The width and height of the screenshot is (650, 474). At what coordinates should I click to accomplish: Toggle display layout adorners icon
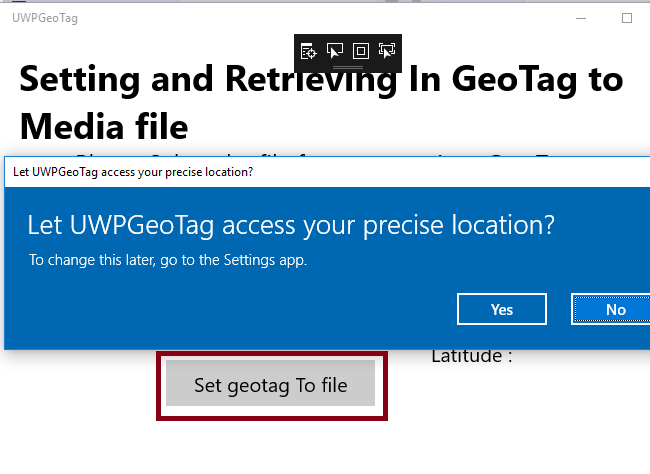[x=361, y=49]
